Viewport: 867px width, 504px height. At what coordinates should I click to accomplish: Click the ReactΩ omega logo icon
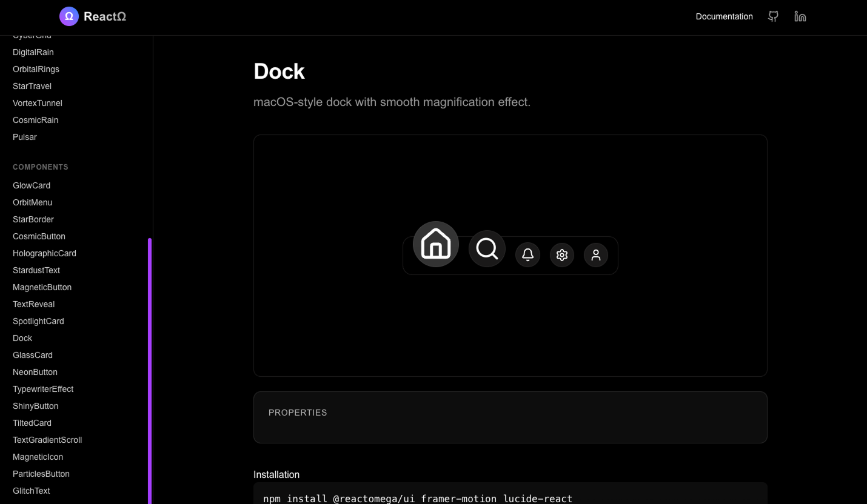point(69,16)
